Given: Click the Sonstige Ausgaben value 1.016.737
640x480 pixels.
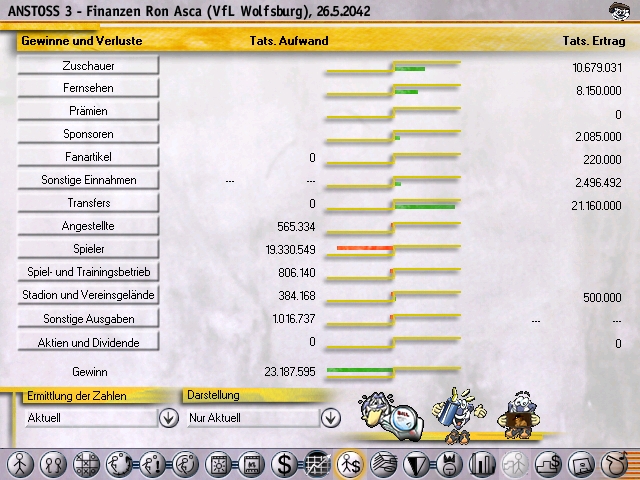Looking at the screenshot, I should (294, 318).
